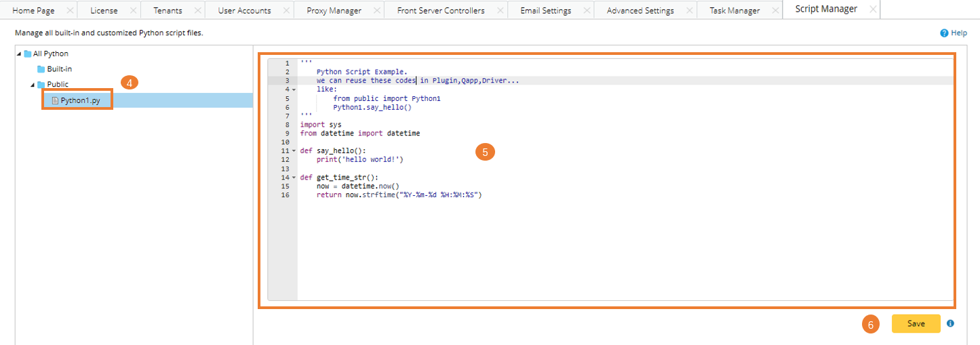
Task: Fold the say_hello function at line 11
Action: [x=294, y=151]
